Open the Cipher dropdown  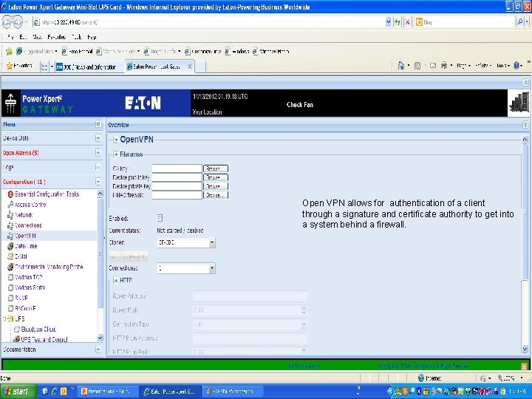tap(212, 242)
